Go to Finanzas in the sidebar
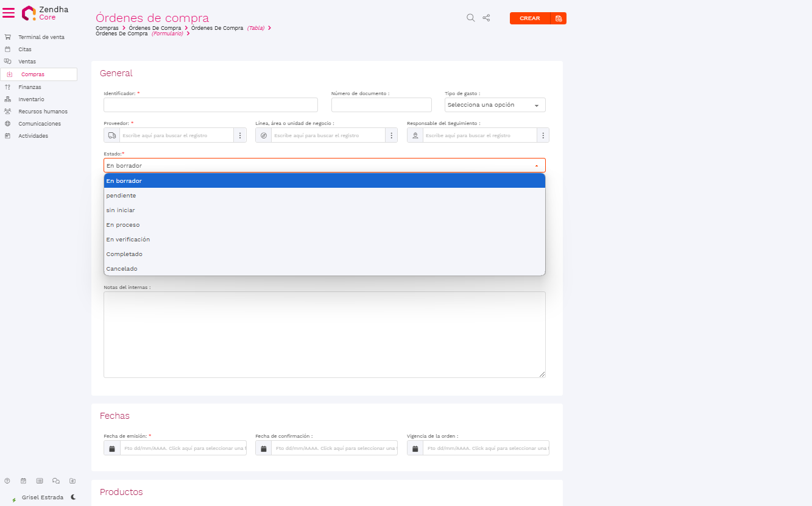 point(30,87)
